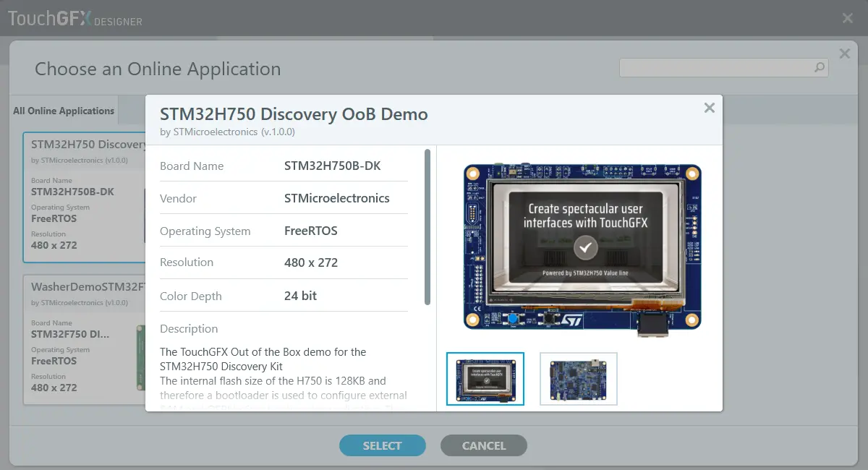Switch to All Online Applications tab
This screenshot has height=470, width=868.
(x=64, y=111)
